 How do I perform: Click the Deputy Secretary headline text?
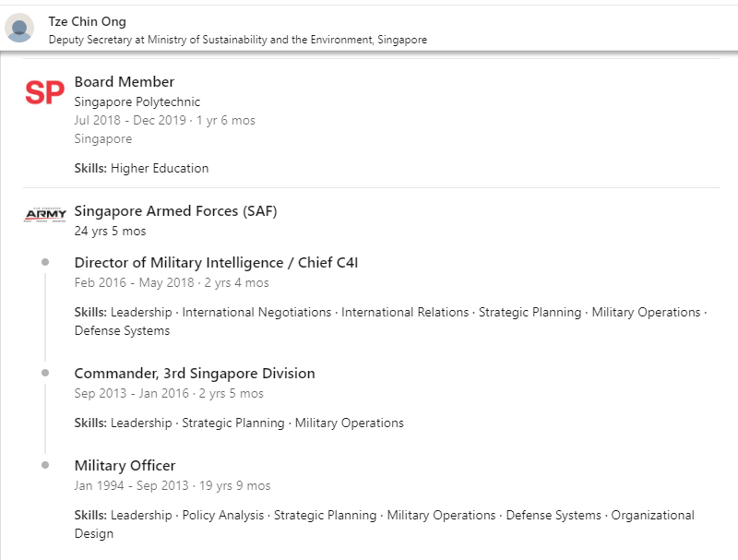(x=237, y=40)
